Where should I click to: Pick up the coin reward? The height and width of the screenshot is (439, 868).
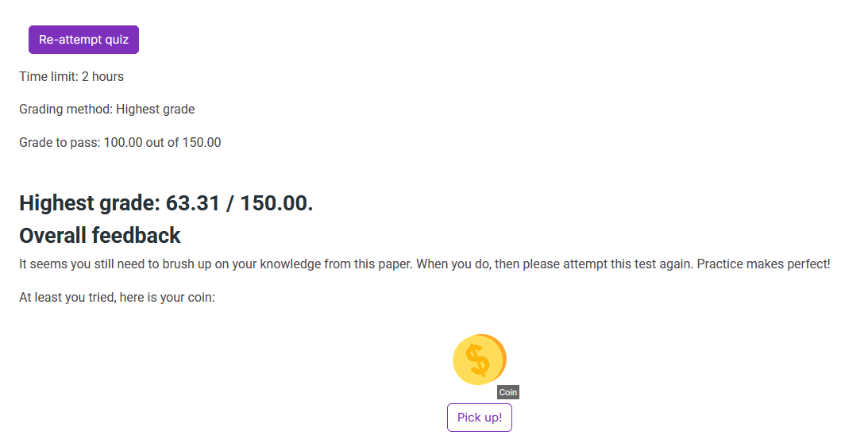point(480,418)
